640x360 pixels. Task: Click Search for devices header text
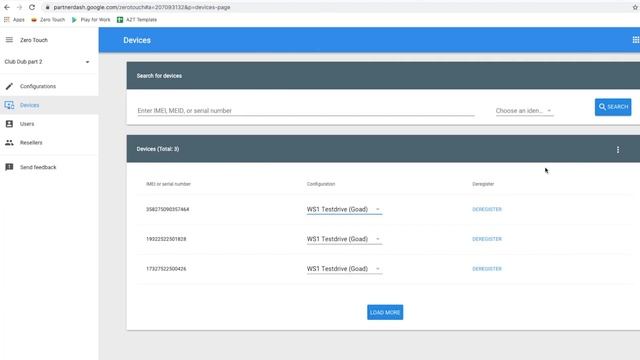click(x=159, y=76)
